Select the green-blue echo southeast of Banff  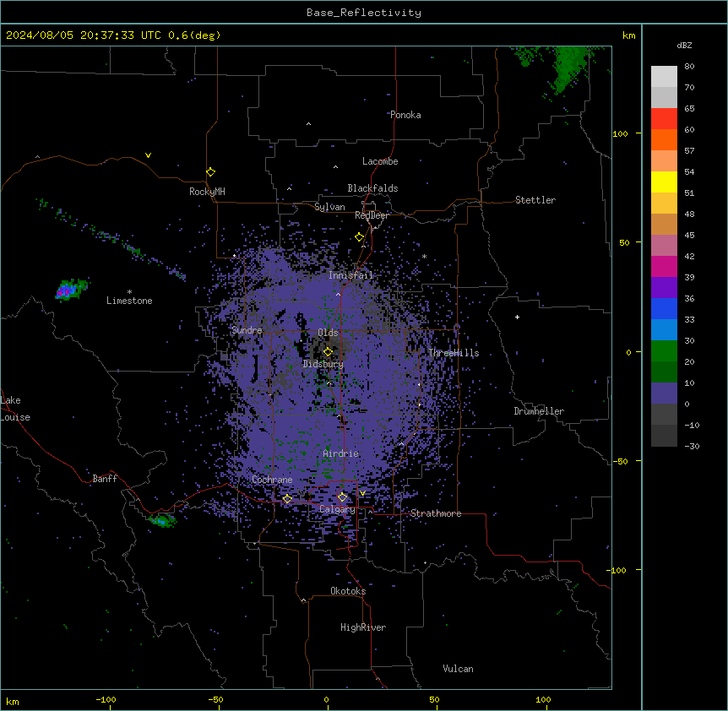[x=161, y=520]
